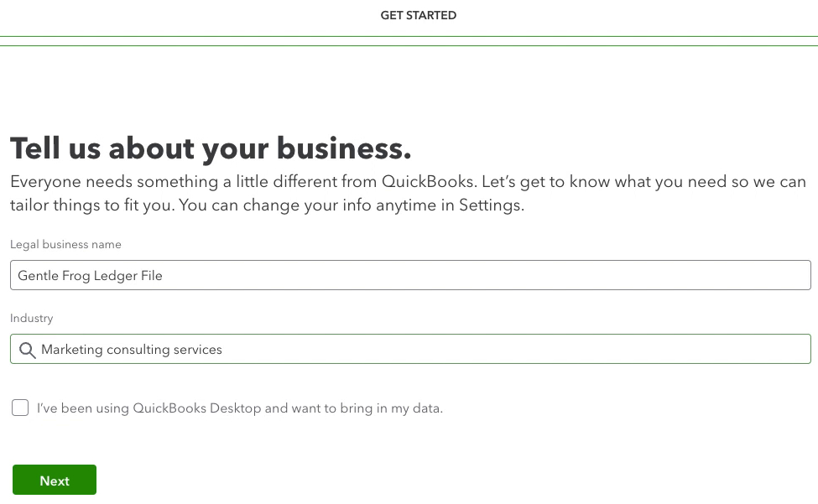
Task: Click the phrase "tailor things to fit you"
Action: click(91, 205)
